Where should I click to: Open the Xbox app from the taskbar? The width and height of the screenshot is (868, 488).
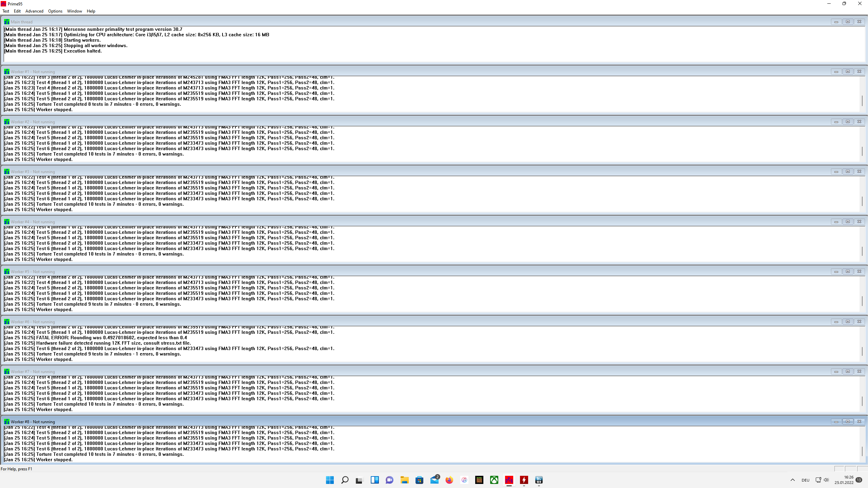click(494, 480)
